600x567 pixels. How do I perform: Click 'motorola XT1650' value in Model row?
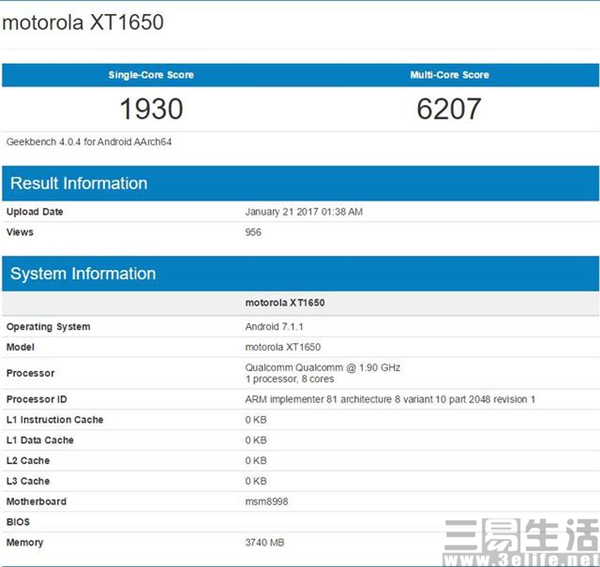(x=283, y=347)
